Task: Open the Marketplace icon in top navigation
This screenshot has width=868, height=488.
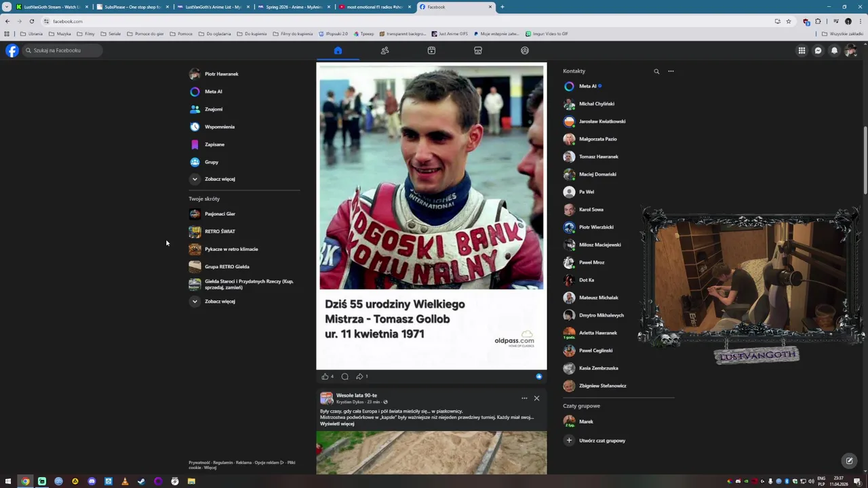Action: [478, 50]
